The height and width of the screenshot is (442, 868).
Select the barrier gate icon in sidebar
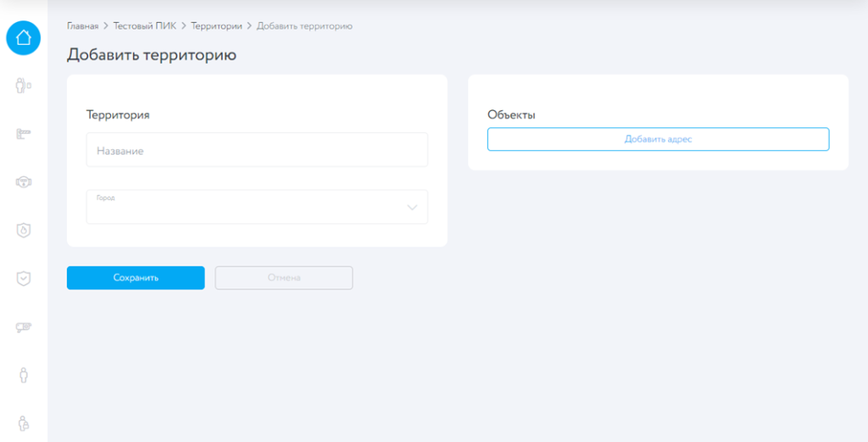[24, 133]
